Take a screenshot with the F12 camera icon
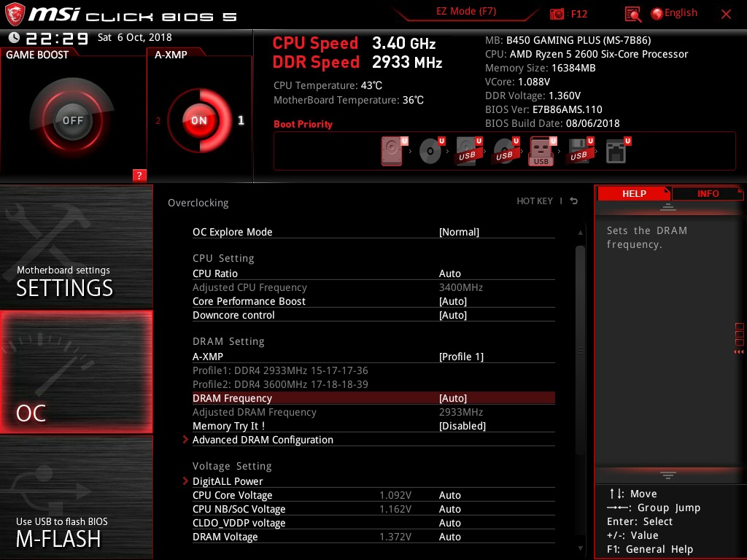 click(x=557, y=15)
